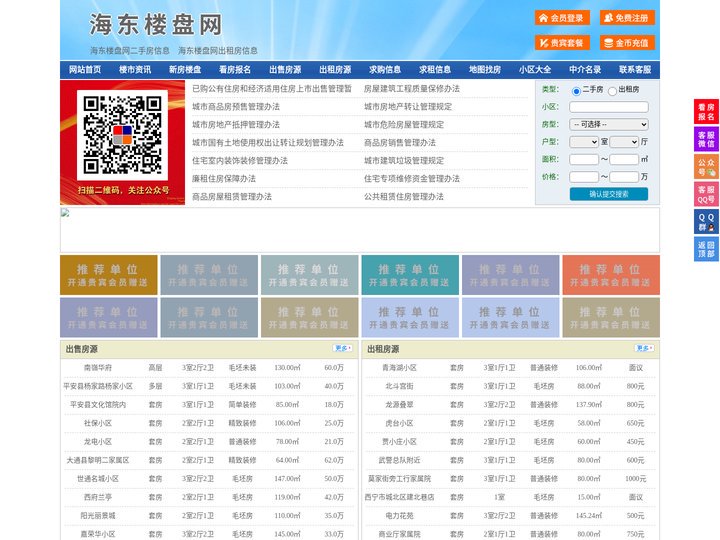Open 城市危险房屋管理规定 link
The image size is (720, 540).
click(404, 124)
